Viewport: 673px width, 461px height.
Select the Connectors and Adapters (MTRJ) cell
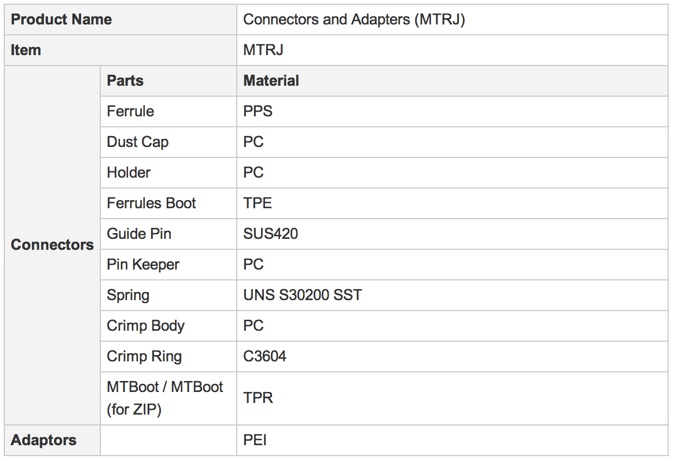(x=452, y=20)
